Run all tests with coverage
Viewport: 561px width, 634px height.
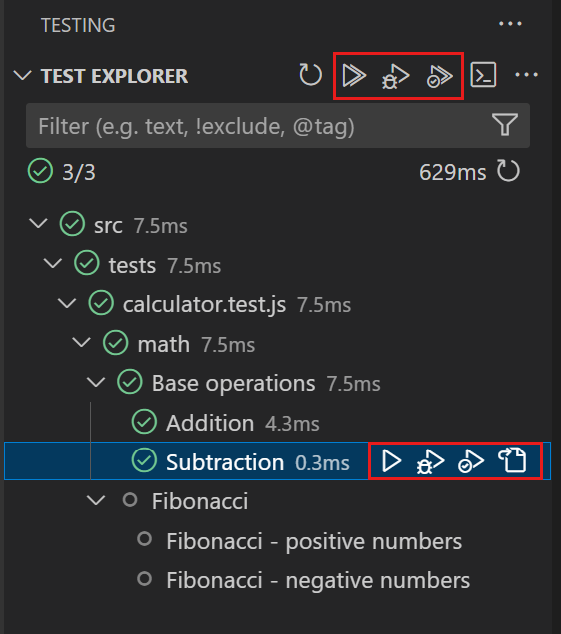pyautogui.click(x=439, y=76)
